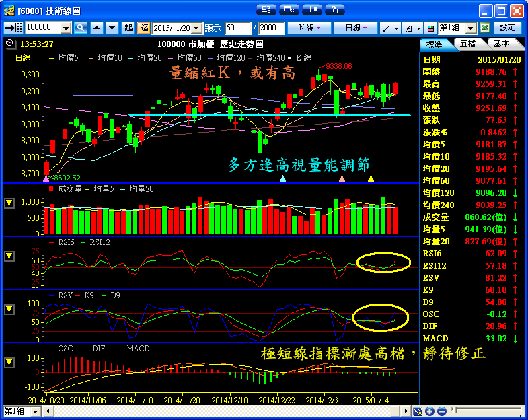Toggle the 起 start-date button
This screenshot has height=420, width=528.
(128, 28)
